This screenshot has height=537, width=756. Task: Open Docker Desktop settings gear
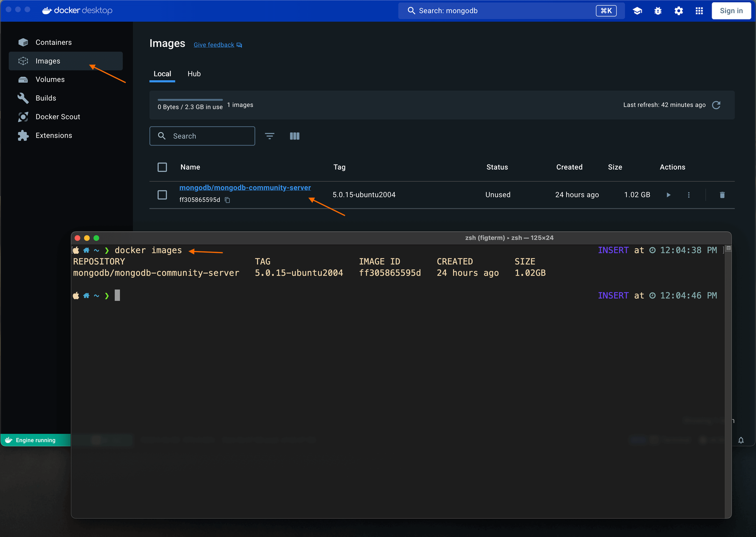(x=679, y=10)
